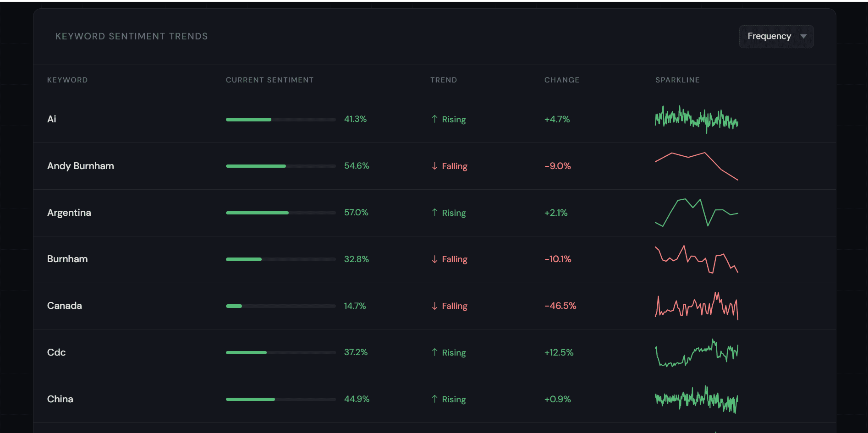Click the 32.8% sentiment value

pyautogui.click(x=357, y=259)
